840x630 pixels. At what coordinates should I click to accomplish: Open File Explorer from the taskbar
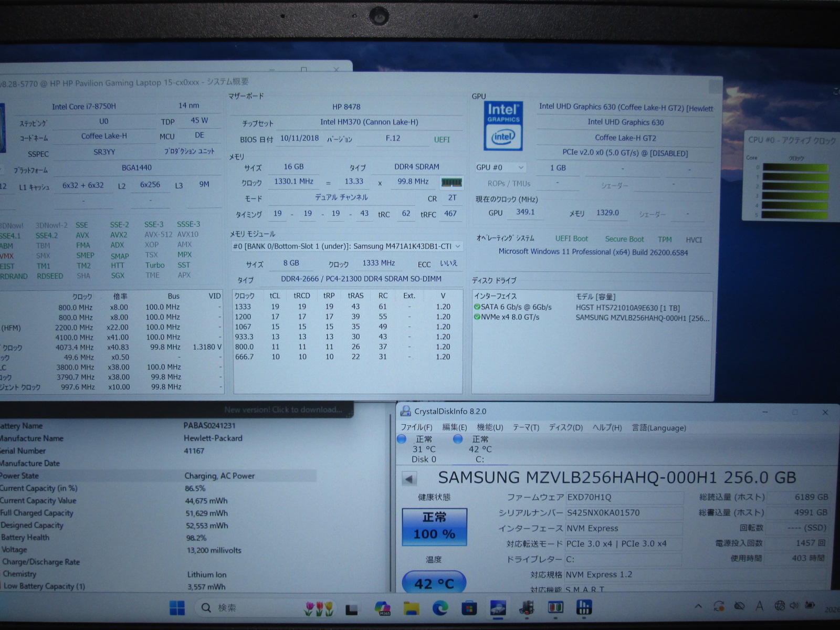[x=411, y=608]
